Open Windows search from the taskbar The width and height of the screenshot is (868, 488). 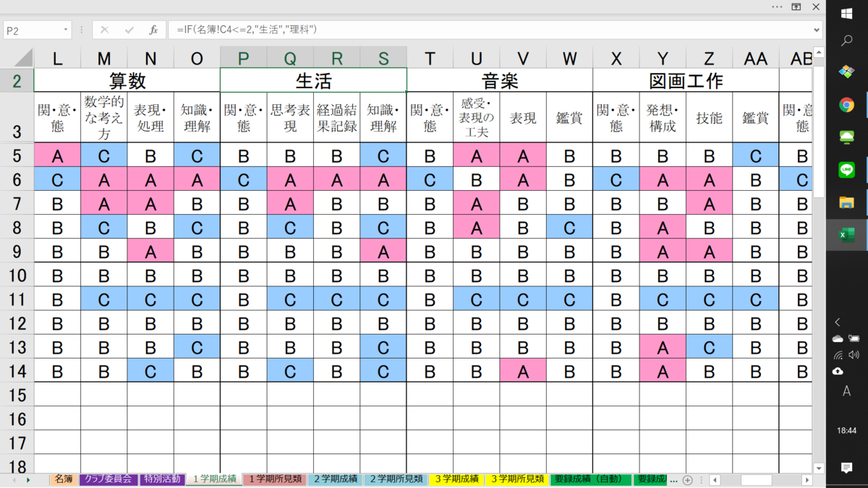click(x=847, y=41)
